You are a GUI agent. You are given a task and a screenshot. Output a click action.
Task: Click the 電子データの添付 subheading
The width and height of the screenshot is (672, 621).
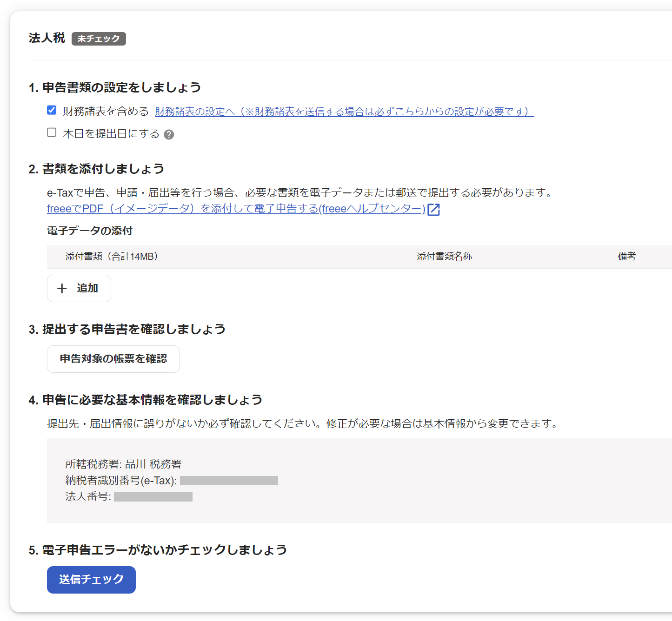90,231
